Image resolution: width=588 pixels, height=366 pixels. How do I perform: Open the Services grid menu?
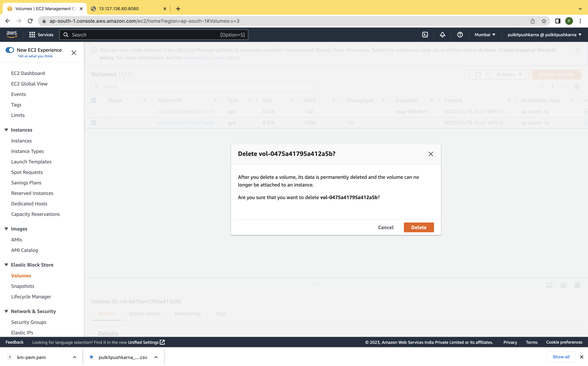pyautogui.click(x=41, y=35)
